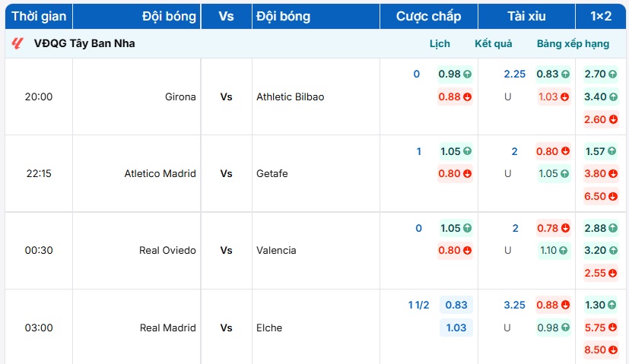Viewport: 629px width, 364px height.
Task: Click the up arrow next to 1.10 odds
Action: [x=565, y=251]
